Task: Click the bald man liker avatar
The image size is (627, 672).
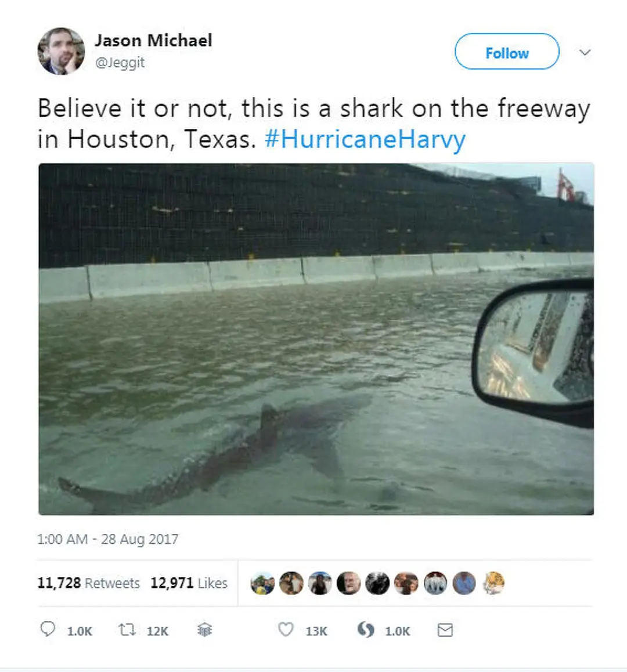Action: (x=349, y=583)
